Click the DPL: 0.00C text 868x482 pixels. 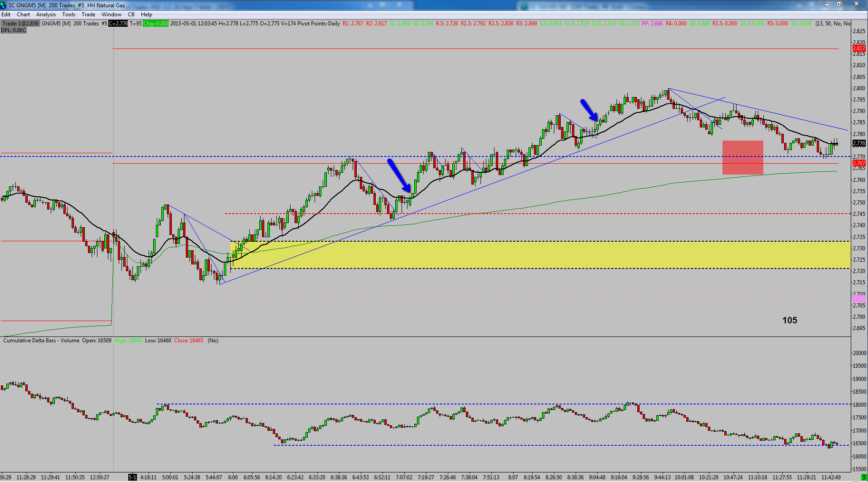(14, 30)
